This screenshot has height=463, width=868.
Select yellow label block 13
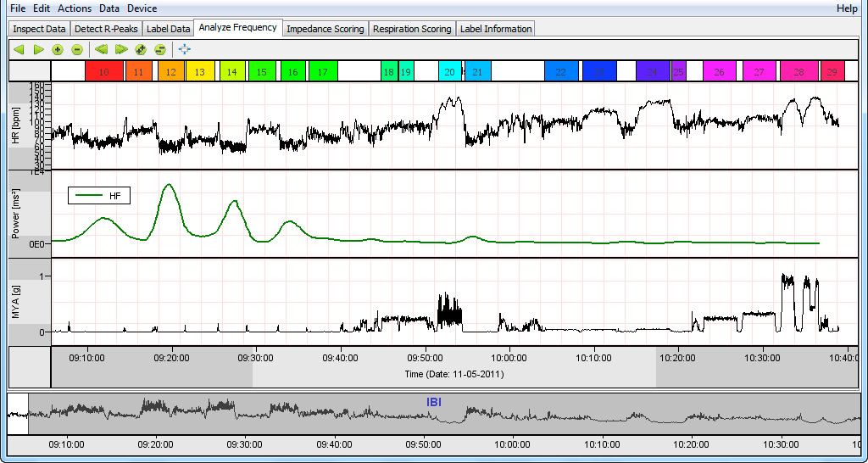[x=200, y=71]
